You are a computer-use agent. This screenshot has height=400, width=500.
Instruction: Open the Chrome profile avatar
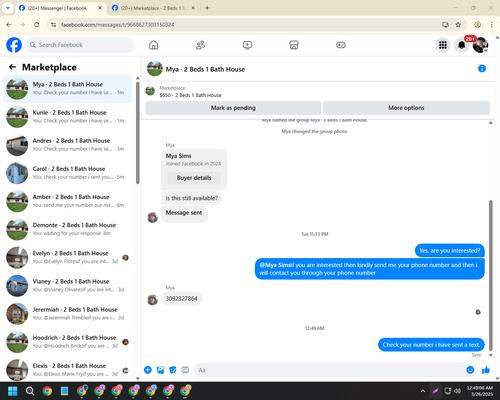[477, 25]
